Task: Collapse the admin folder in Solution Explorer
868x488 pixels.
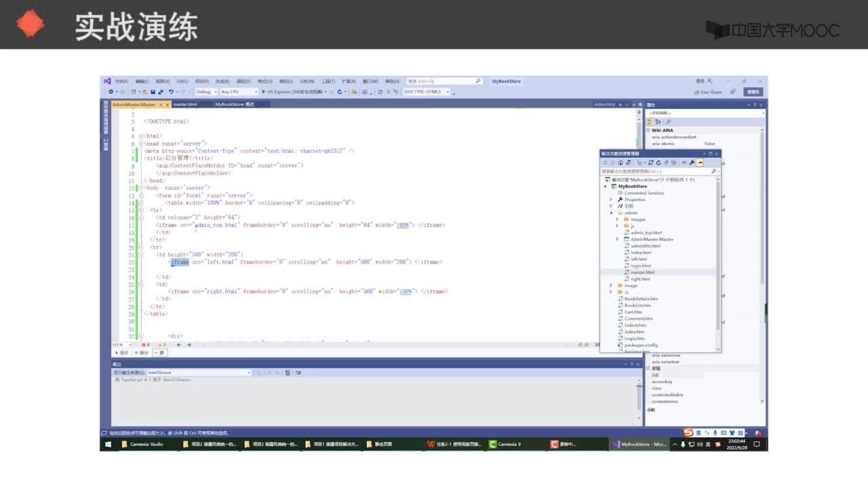Action: 611,213
